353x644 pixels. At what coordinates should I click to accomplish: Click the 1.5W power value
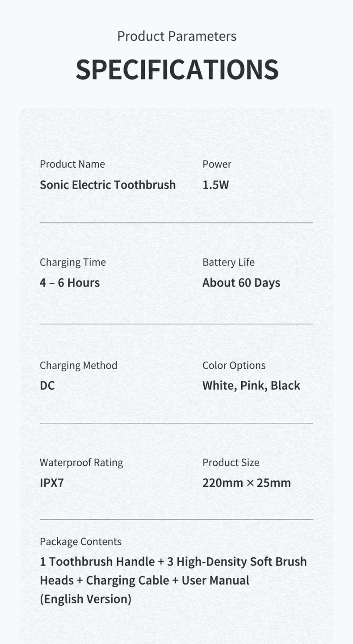[x=215, y=185]
